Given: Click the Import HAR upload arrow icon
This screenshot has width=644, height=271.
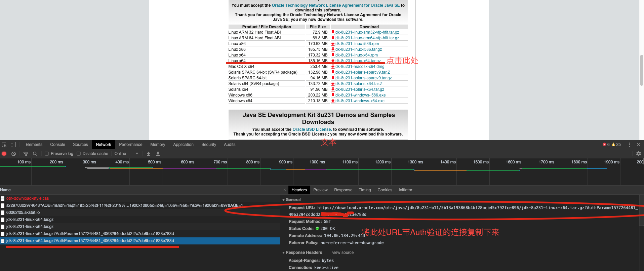Looking at the screenshot, I should 148,154.
